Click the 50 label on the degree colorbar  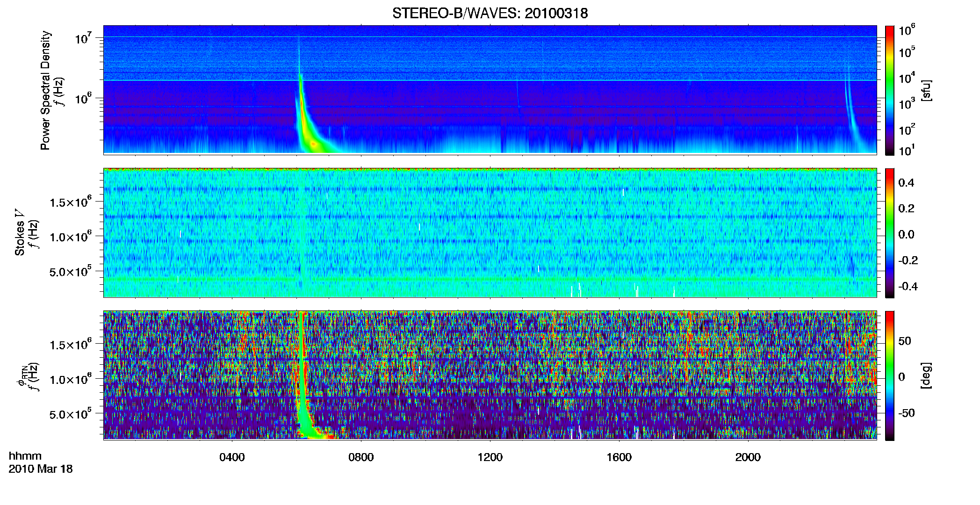point(905,341)
